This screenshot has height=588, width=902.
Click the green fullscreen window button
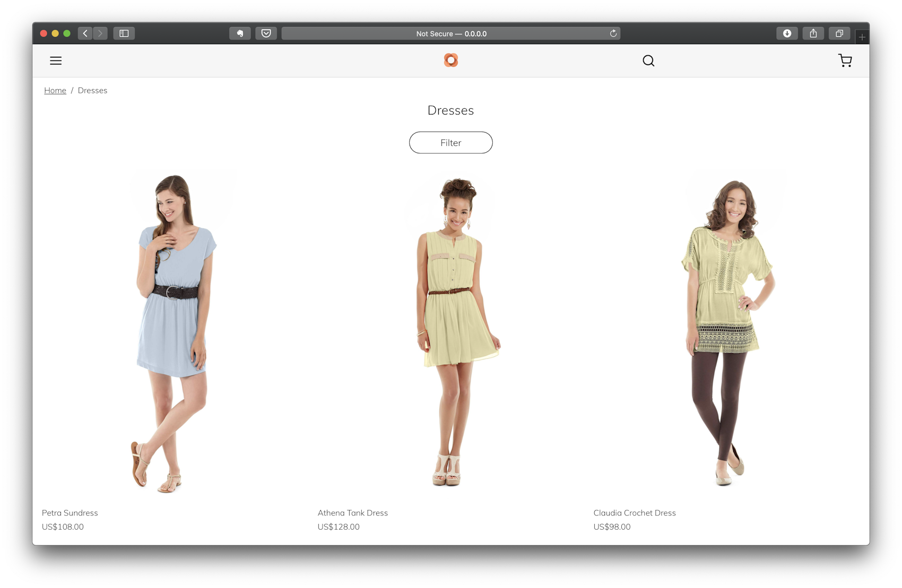(67, 33)
